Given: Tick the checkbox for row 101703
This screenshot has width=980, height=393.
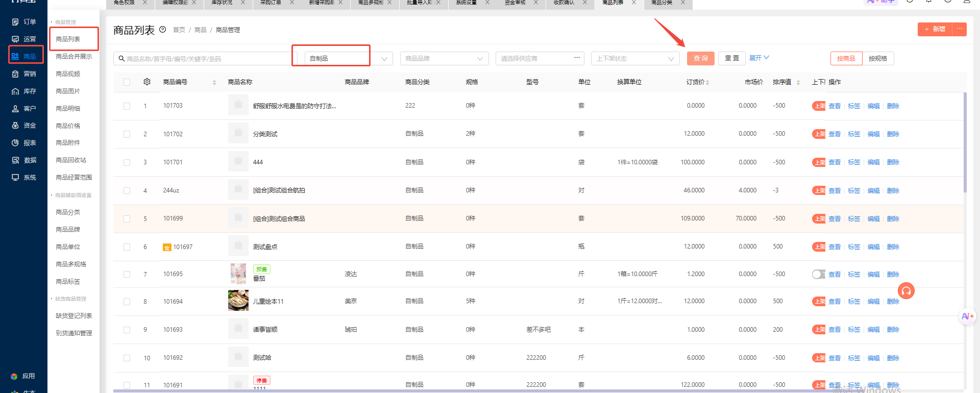Looking at the screenshot, I should tap(127, 106).
